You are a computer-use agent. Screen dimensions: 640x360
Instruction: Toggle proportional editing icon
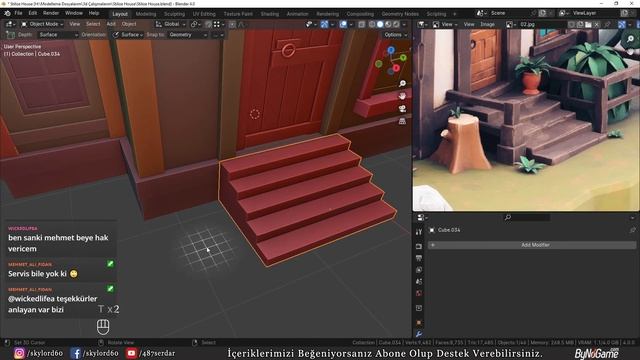[x=232, y=24]
